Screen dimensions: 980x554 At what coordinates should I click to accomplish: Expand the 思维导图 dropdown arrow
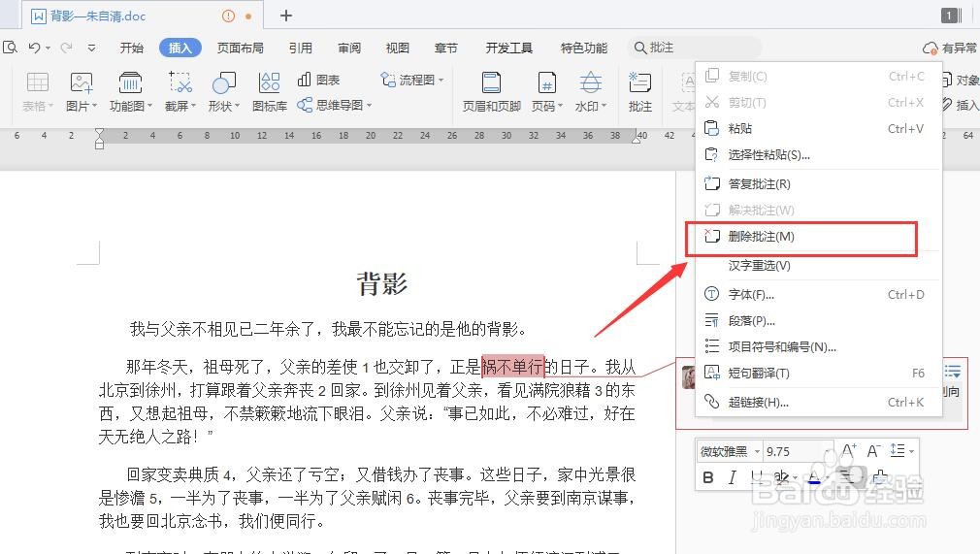coord(370,105)
